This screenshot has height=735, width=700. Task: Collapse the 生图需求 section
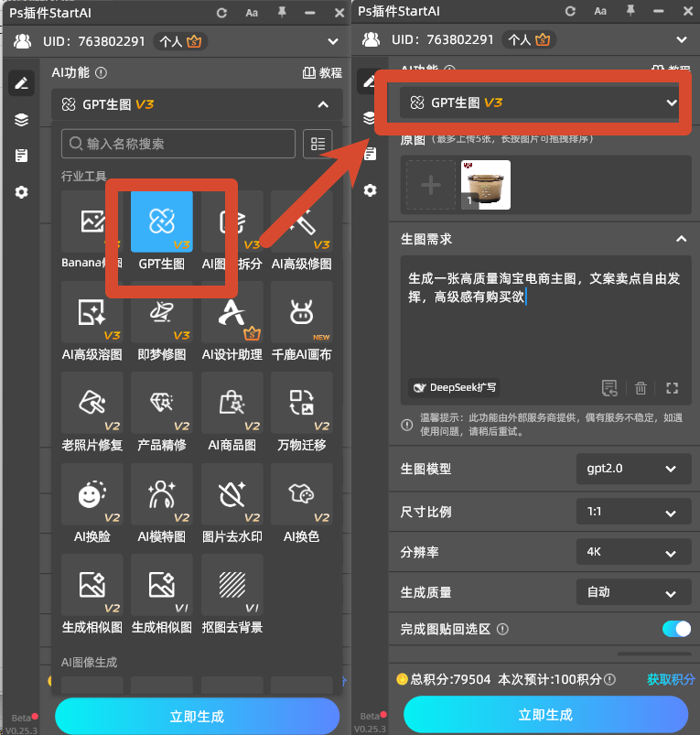coord(682,239)
